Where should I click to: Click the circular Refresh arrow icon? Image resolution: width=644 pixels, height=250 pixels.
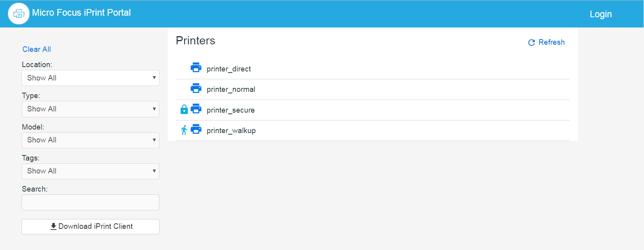coord(531,42)
